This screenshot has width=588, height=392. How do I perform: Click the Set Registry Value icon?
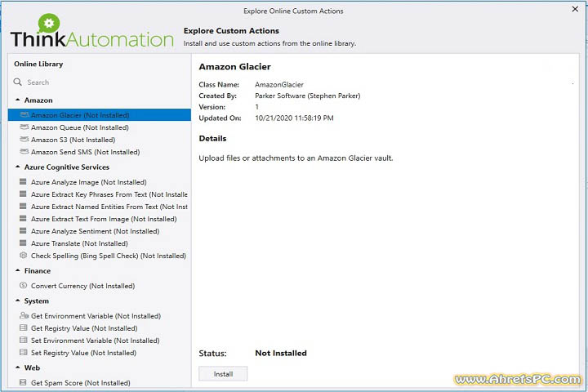(x=23, y=352)
